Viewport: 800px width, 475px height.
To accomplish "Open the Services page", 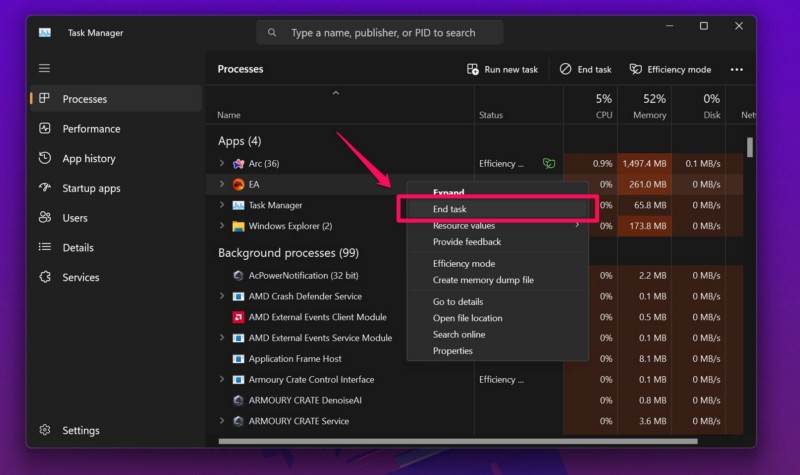I will 80,277.
